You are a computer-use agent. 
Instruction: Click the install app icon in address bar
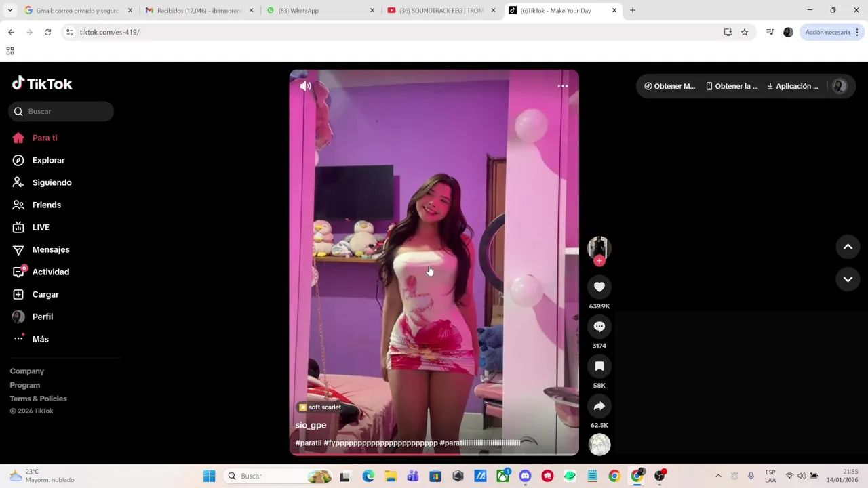click(x=728, y=32)
